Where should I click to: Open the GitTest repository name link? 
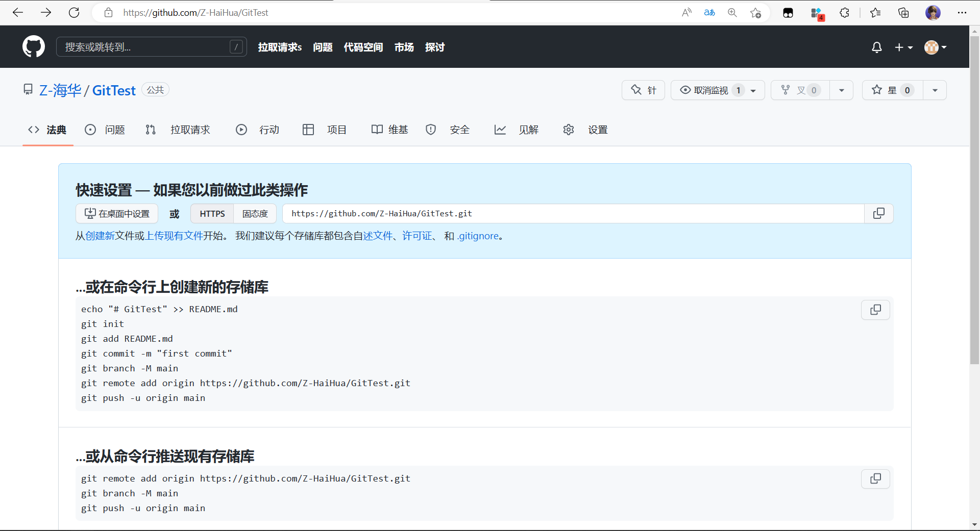[x=114, y=90]
